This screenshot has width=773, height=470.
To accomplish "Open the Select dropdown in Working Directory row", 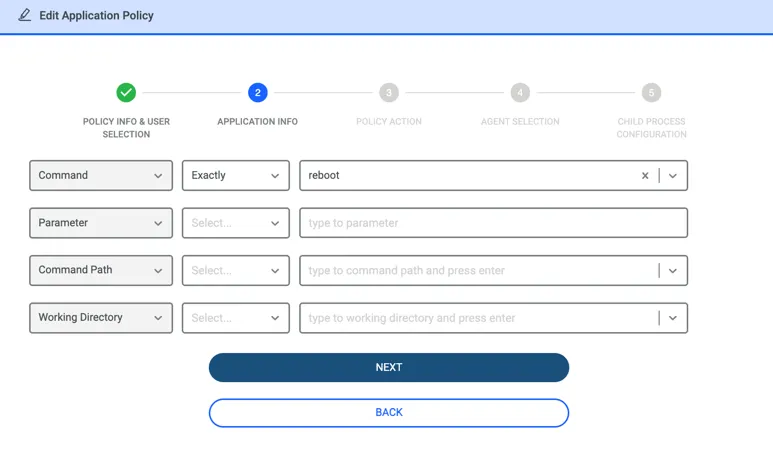I will (236, 318).
